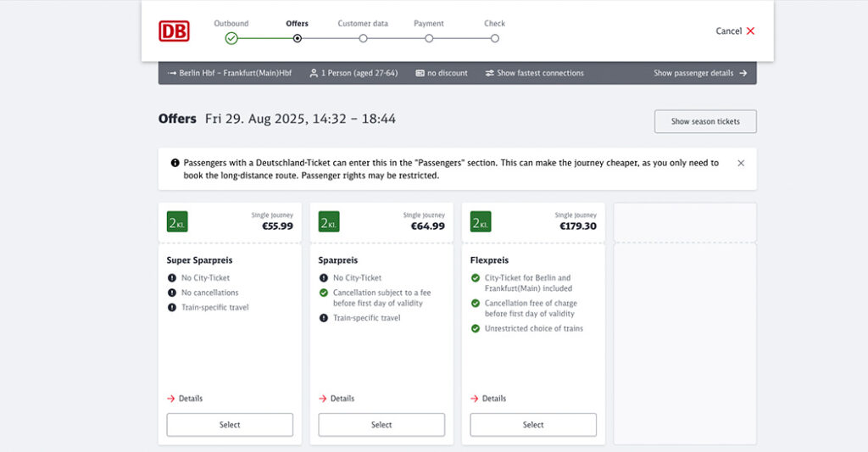This screenshot has width=868, height=452.
Task: Click the Offers date Fri 29. Aug 2025
Action: [x=253, y=119]
